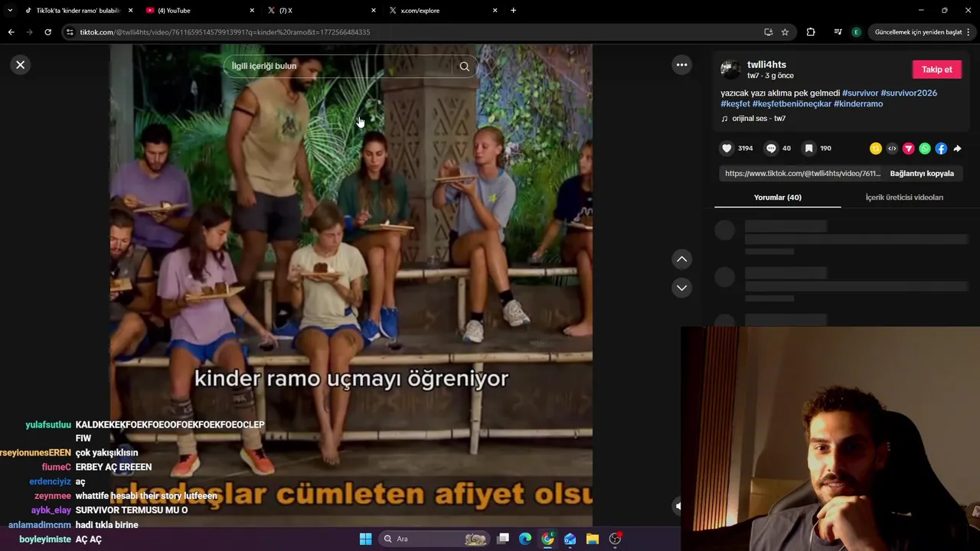Open Chrome profile E avatar
Viewport: 980px width, 551px height.
point(856,32)
